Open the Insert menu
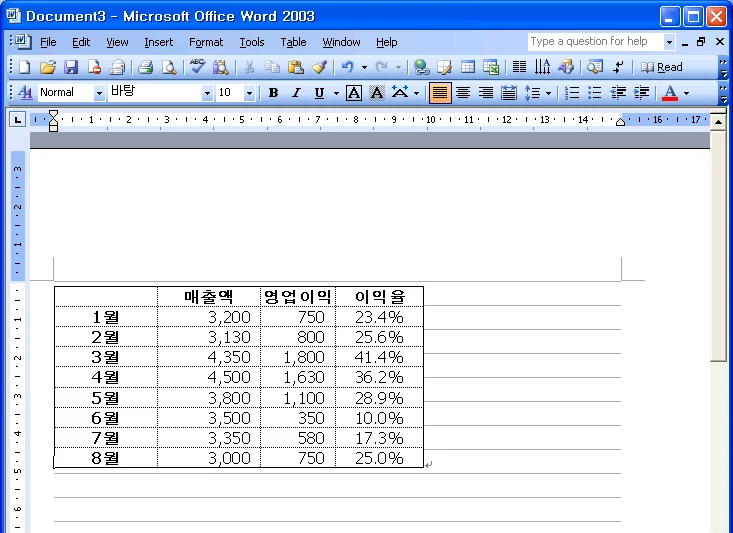The image size is (733, 533). click(x=158, y=42)
